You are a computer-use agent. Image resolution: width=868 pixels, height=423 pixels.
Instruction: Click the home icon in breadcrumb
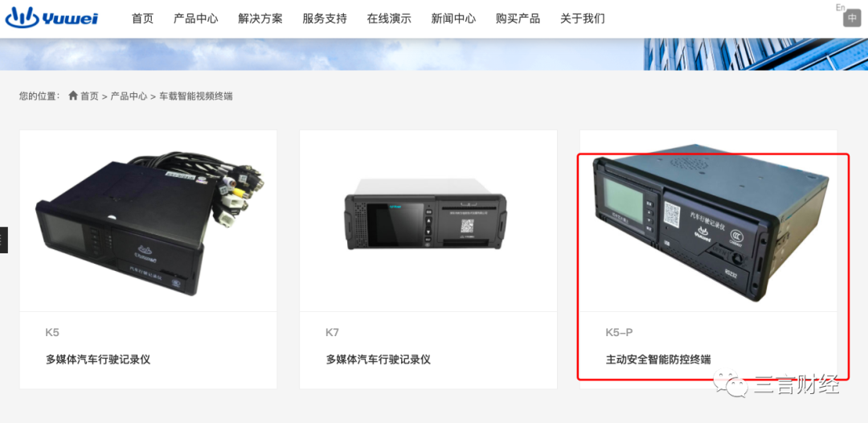point(73,96)
